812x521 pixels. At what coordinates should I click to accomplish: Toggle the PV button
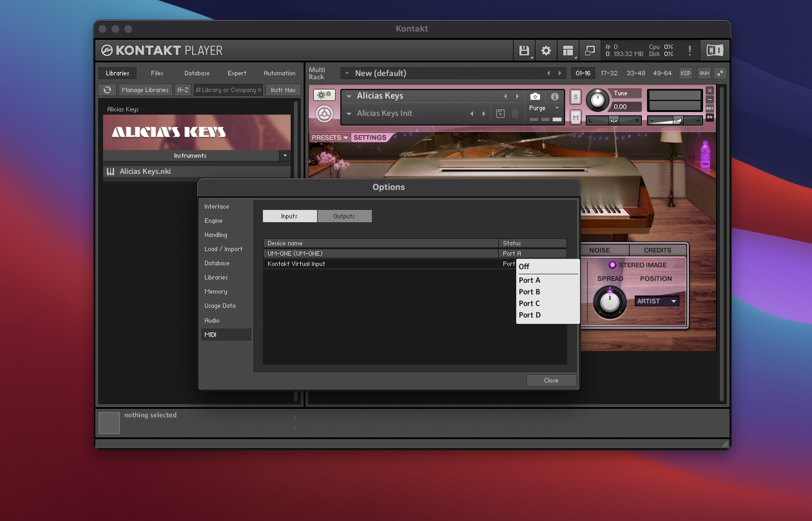(710, 117)
